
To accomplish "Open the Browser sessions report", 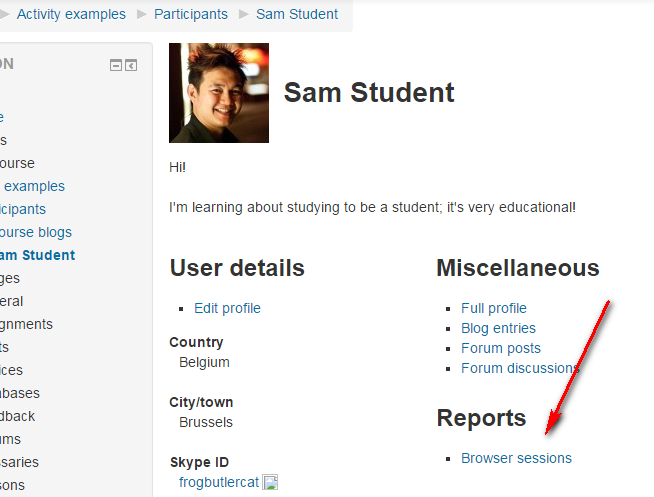I will 516,458.
